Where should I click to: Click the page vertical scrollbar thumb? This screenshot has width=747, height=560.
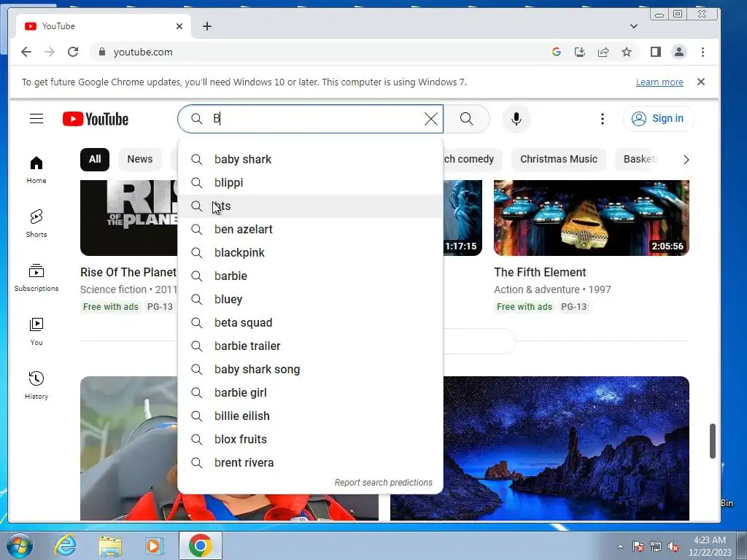(712, 441)
